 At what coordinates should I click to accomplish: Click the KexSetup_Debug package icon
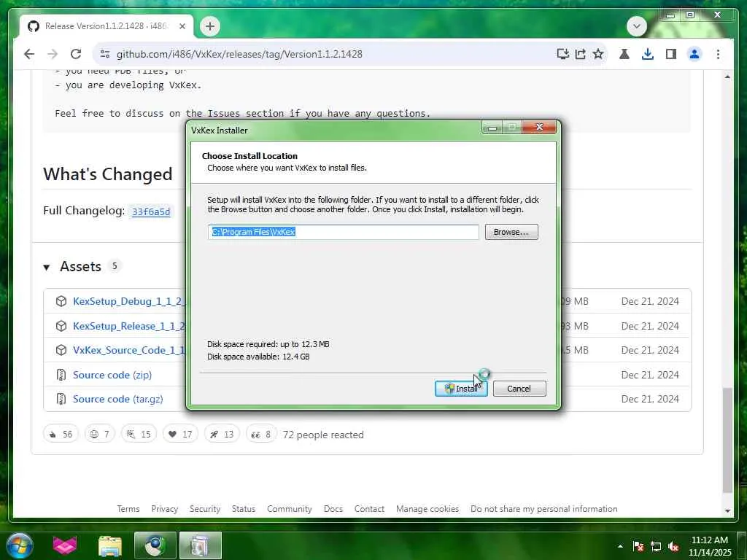point(61,301)
